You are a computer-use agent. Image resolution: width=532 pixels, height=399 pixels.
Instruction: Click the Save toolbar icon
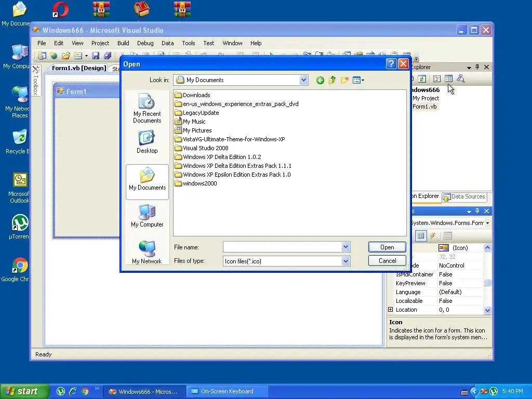coord(96,56)
